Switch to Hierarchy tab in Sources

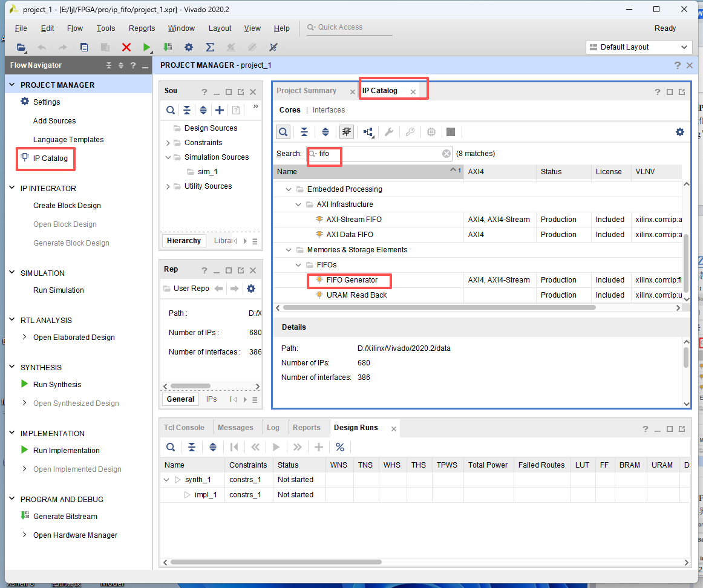pyautogui.click(x=184, y=241)
